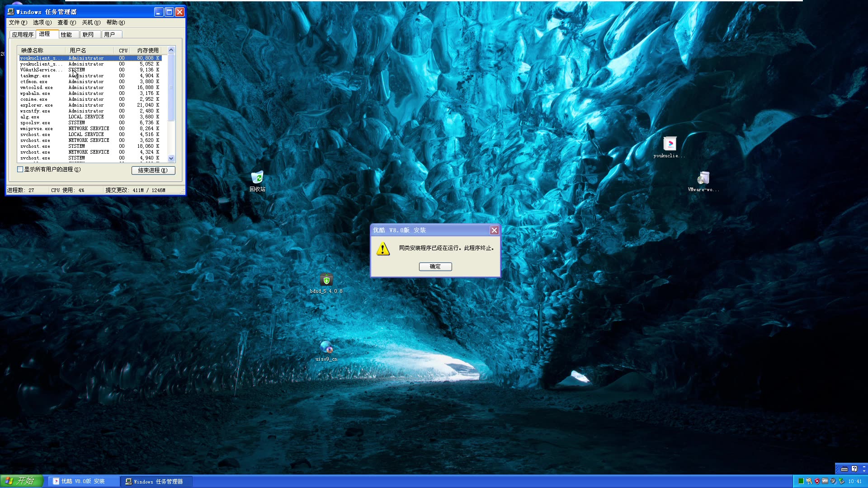This screenshot has height=488, width=868.
Task: Open the uiso9_cn desktop icon
Action: (326, 348)
